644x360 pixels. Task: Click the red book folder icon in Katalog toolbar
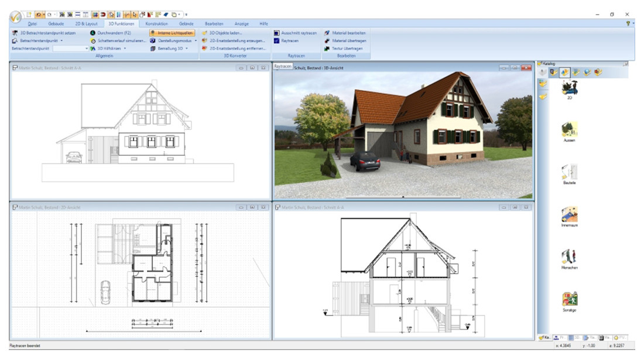click(598, 72)
